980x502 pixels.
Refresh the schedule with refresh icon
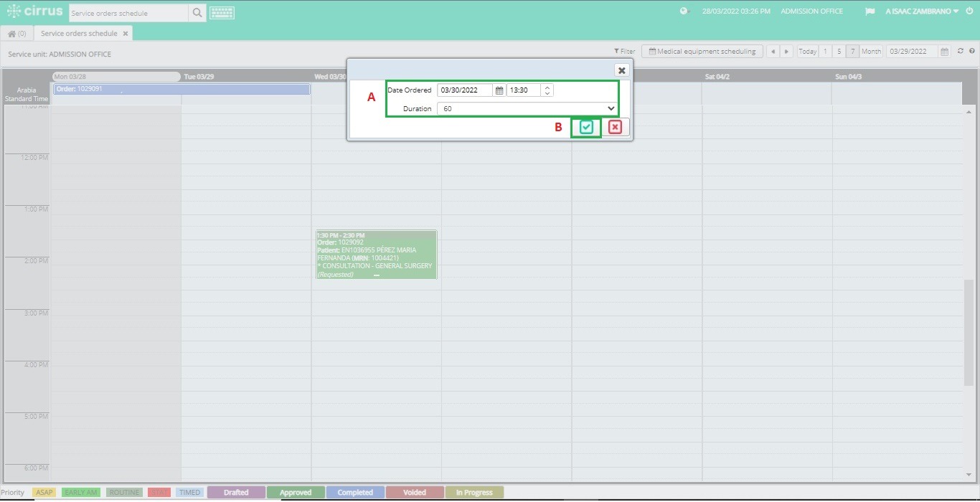pyautogui.click(x=961, y=52)
